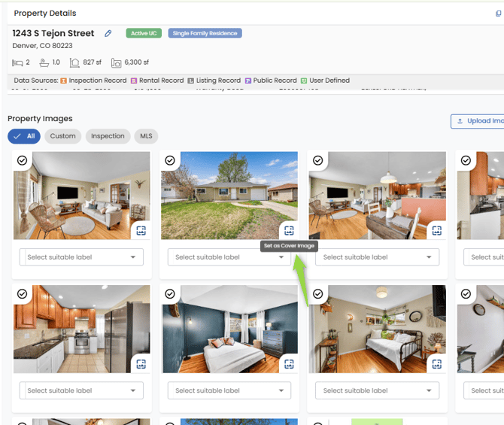The image size is (504, 425).
Task: Select the Custom image filter
Action: tap(62, 136)
